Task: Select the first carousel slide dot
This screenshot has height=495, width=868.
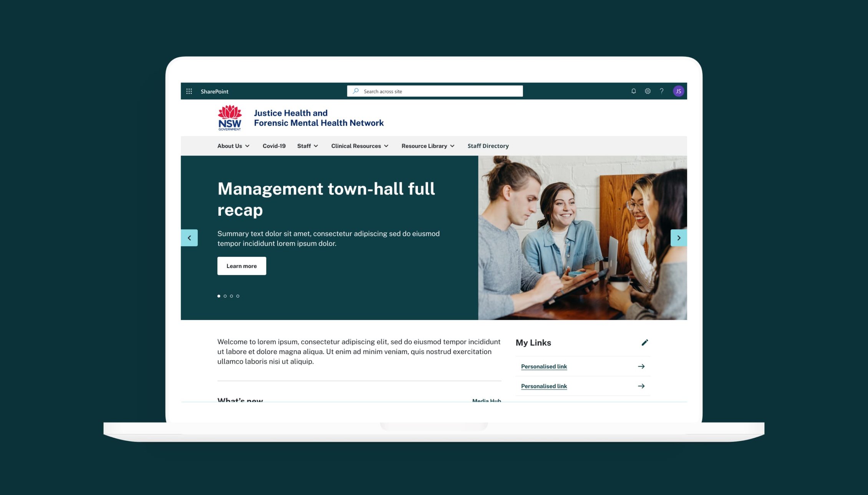Action: click(x=219, y=296)
